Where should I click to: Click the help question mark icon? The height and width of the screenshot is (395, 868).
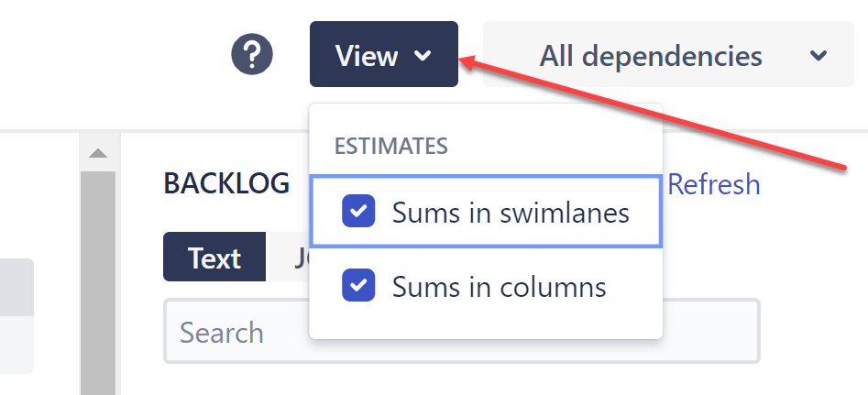pyautogui.click(x=252, y=56)
